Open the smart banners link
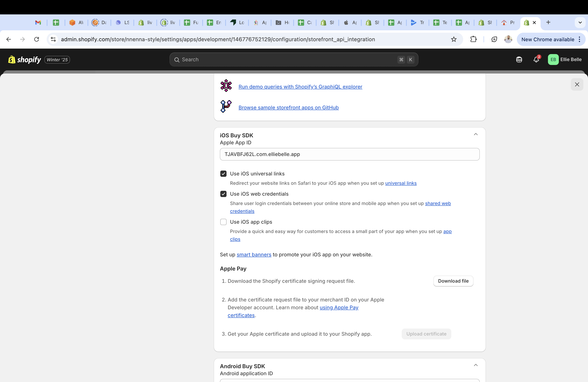The width and height of the screenshot is (588, 382). pos(254,254)
